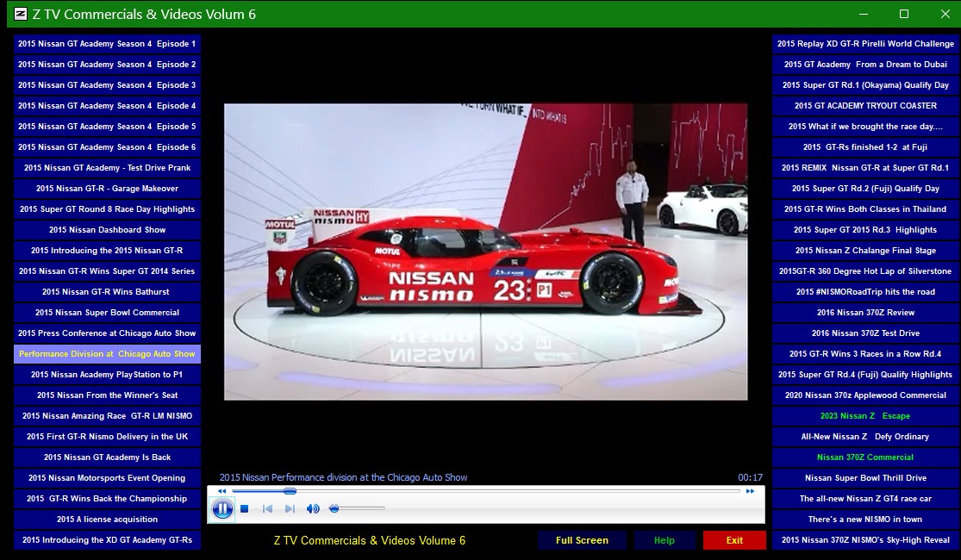Open the Help button
The height and width of the screenshot is (560, 961).
tap(664, 540)
